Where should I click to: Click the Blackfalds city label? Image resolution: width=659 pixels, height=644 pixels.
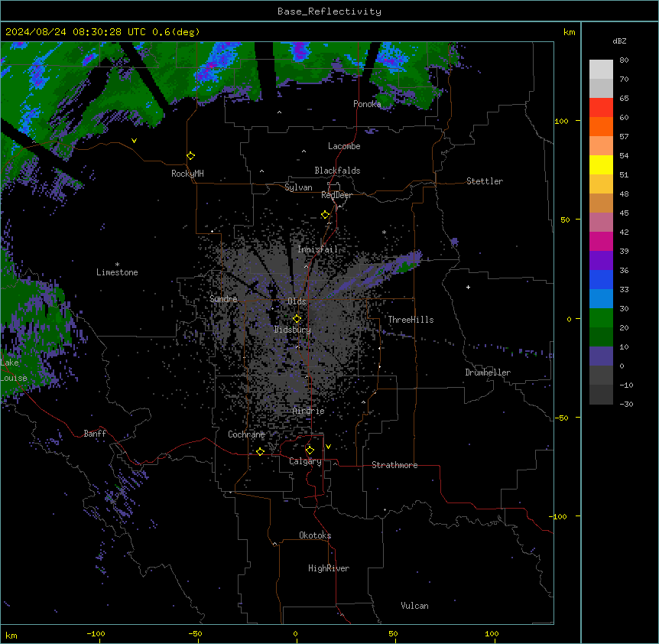coord(337,171)
